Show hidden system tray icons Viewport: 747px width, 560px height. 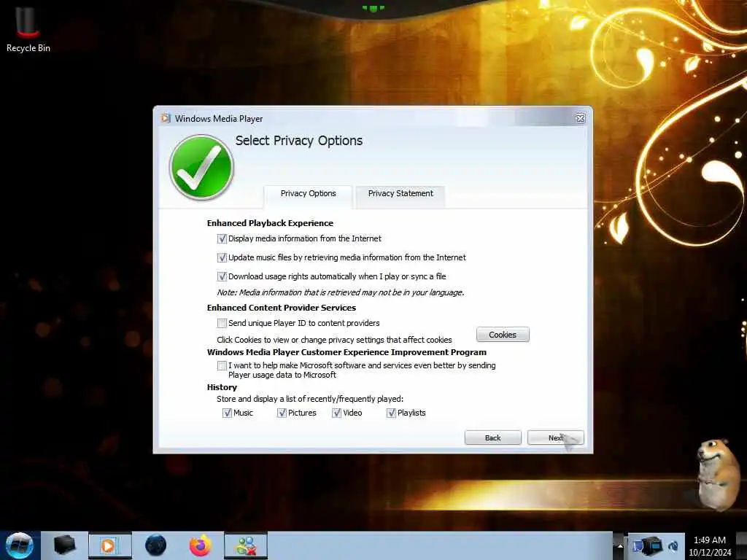tap(620, 545)
